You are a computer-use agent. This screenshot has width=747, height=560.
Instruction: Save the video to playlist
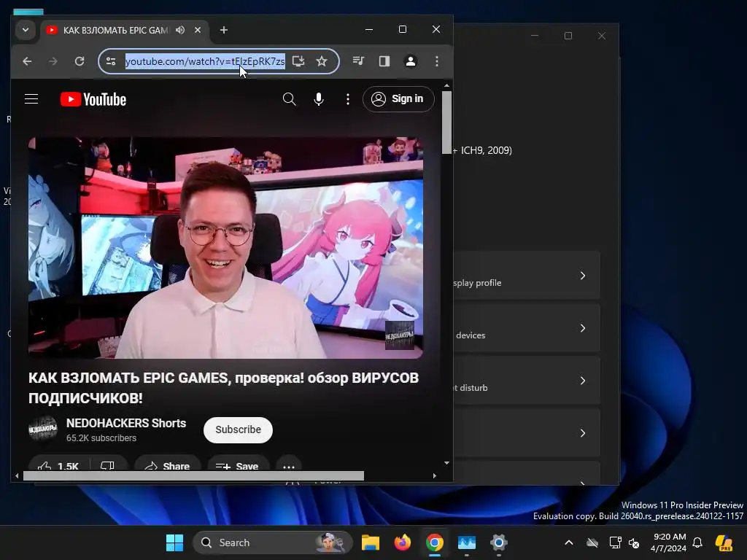pyautogui.click(x=237, y=466)
